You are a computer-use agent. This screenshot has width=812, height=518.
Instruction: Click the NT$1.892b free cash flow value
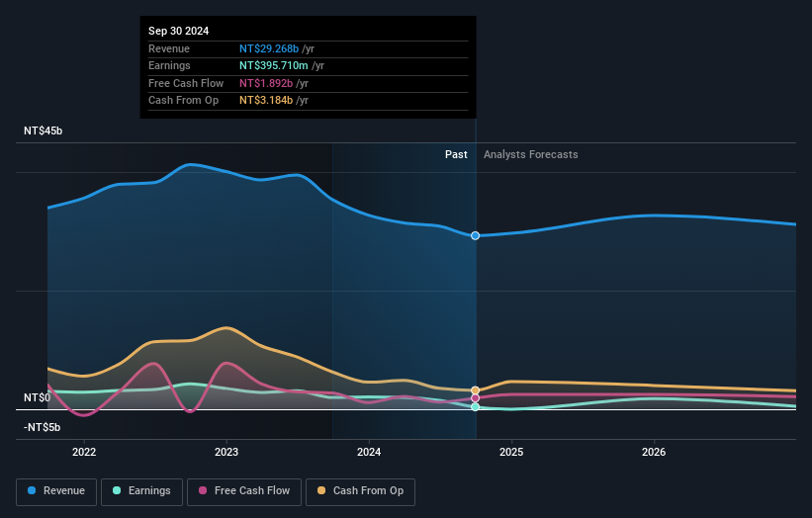266,83
